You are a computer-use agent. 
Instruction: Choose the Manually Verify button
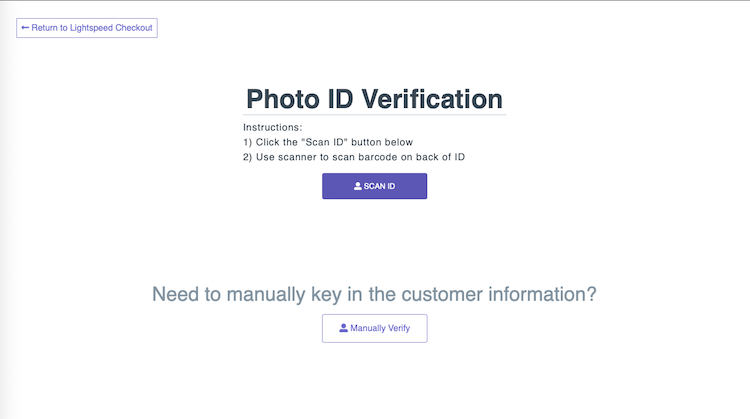click(374, 328)
